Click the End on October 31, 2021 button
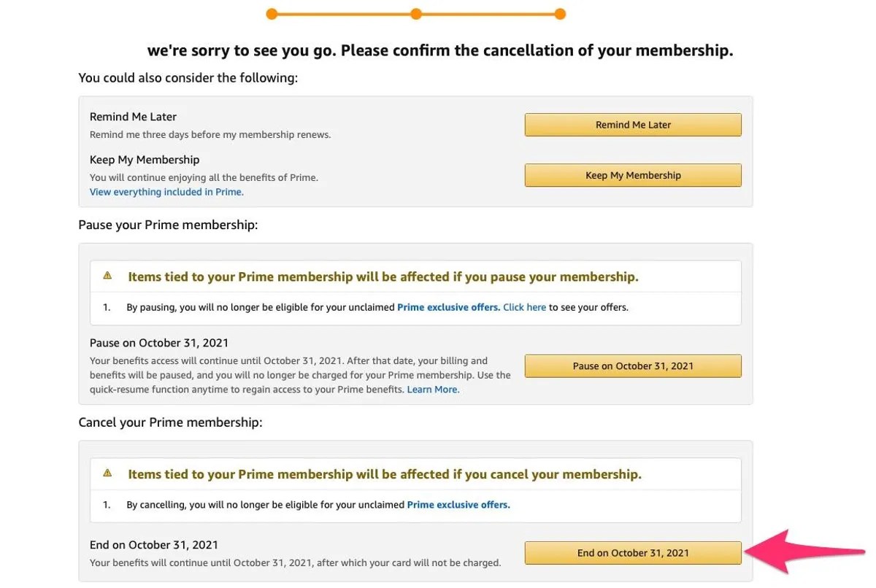 coord(632,552)
